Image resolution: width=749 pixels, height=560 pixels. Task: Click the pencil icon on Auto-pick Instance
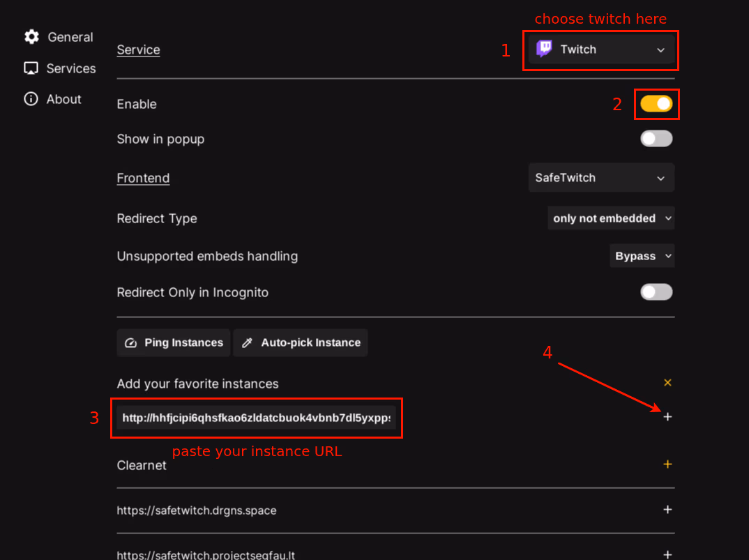246,342
